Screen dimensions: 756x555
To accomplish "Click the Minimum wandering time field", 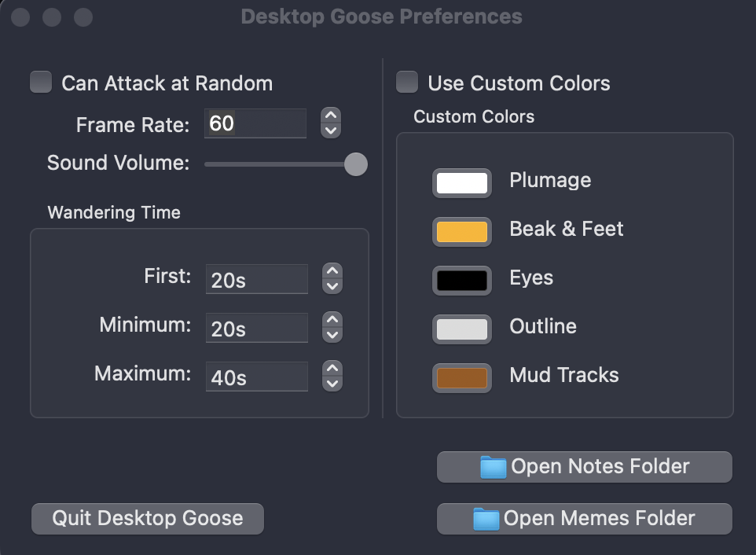I will pos(257,328).
